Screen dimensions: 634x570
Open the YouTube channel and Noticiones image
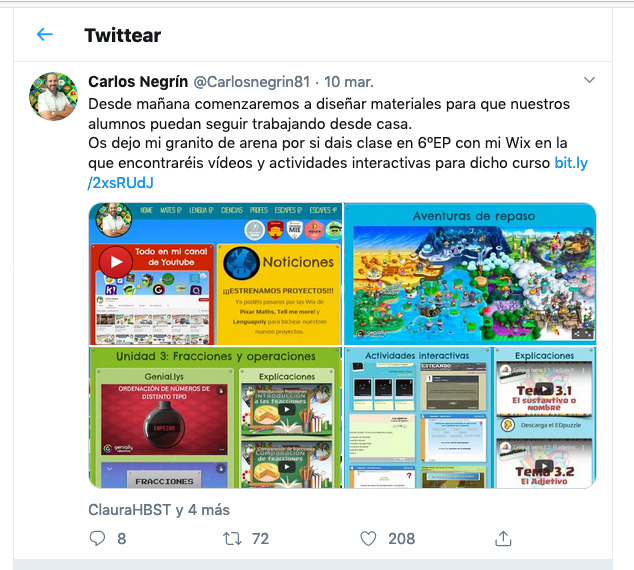[x=216, y=274]
